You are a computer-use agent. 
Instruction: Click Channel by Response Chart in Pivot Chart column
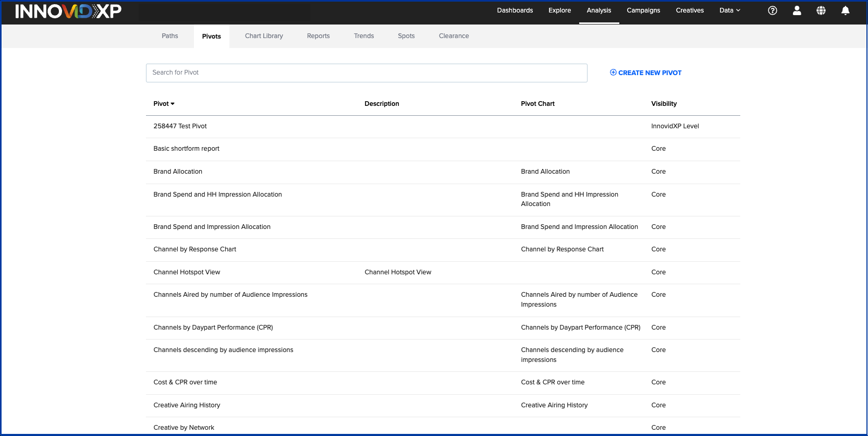point(562,249)
